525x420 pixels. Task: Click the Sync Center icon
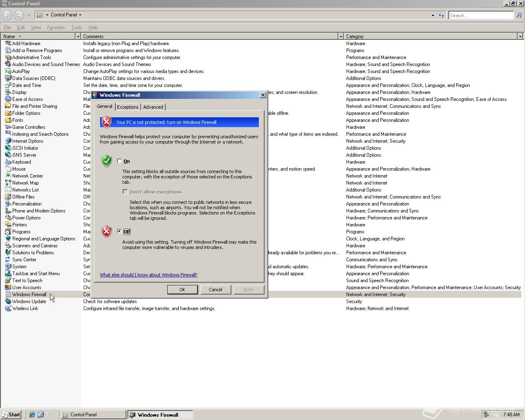point(8,260)
